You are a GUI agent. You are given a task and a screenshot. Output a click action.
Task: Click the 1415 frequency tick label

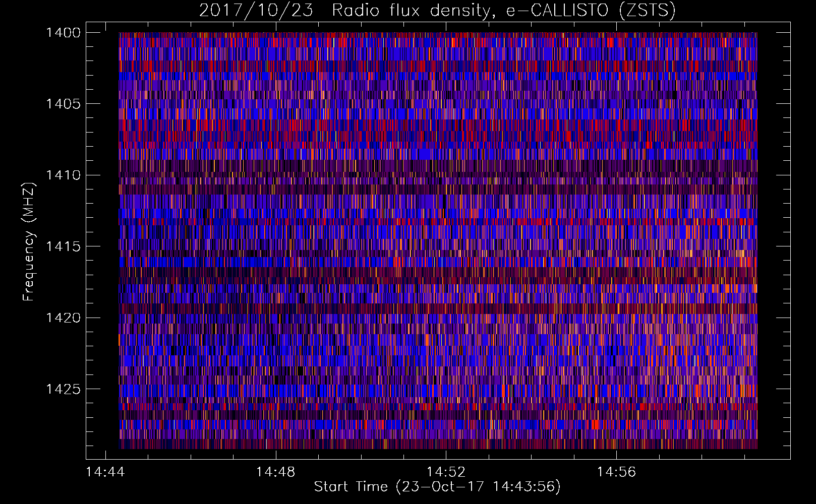tap(63, 246)
